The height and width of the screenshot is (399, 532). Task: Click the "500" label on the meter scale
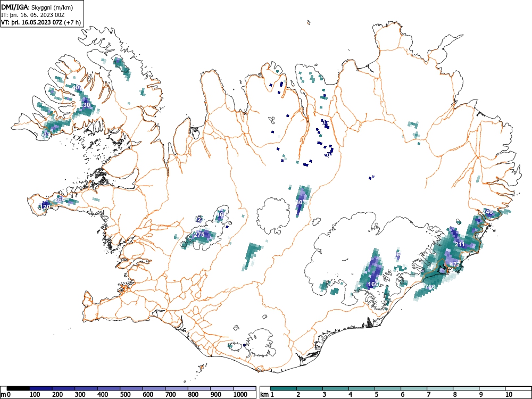coord(125,395)
